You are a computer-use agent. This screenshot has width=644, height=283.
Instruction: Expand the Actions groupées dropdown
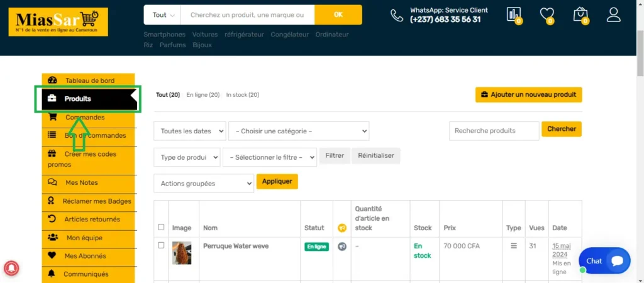click(203, 184)
